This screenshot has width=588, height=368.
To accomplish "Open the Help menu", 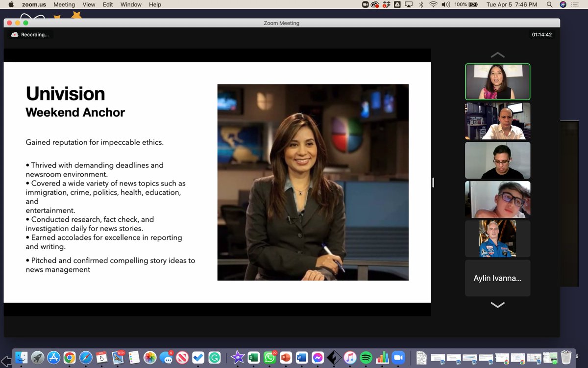I will pyautogui.click(x=155, y=4).
